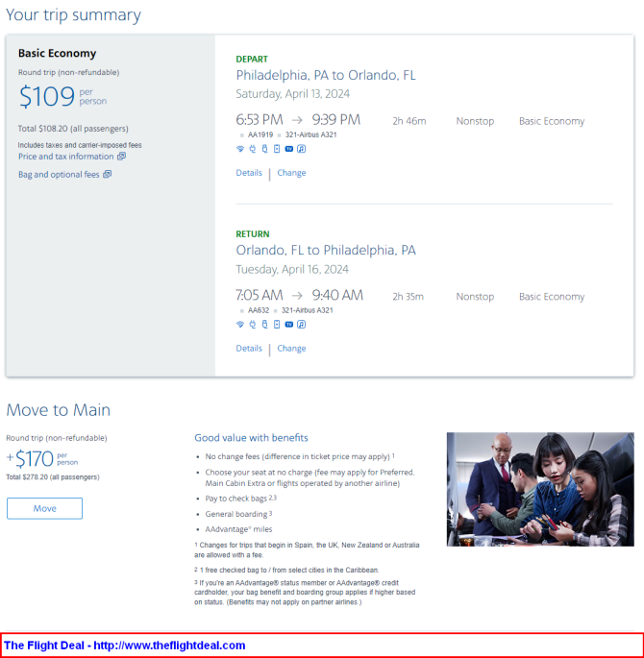Click arrow between 7:05 AM and 9:40 AM
This screenshot has height=658, width=644.
[x=297, y=296]
